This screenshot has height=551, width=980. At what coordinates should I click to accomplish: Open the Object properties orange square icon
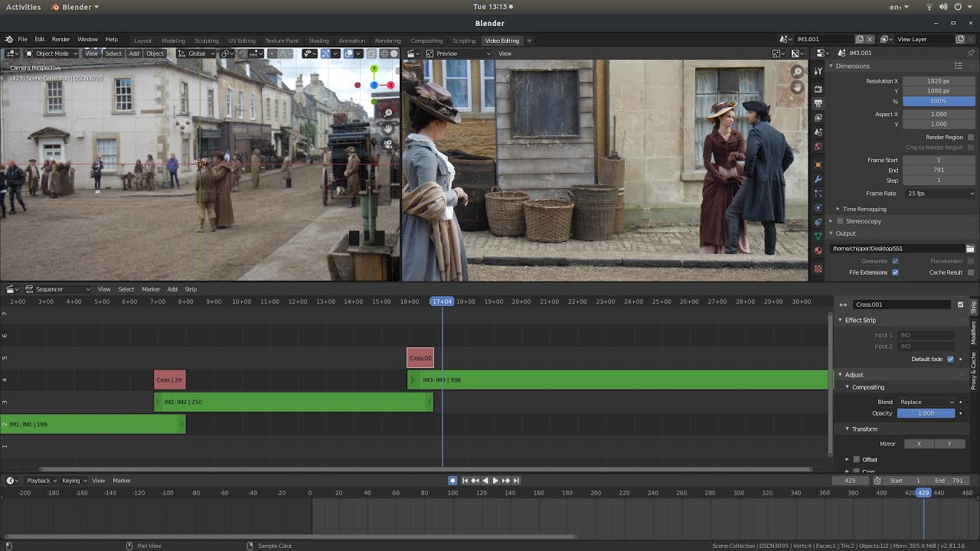pyautogui.click(x=818, y=165)
